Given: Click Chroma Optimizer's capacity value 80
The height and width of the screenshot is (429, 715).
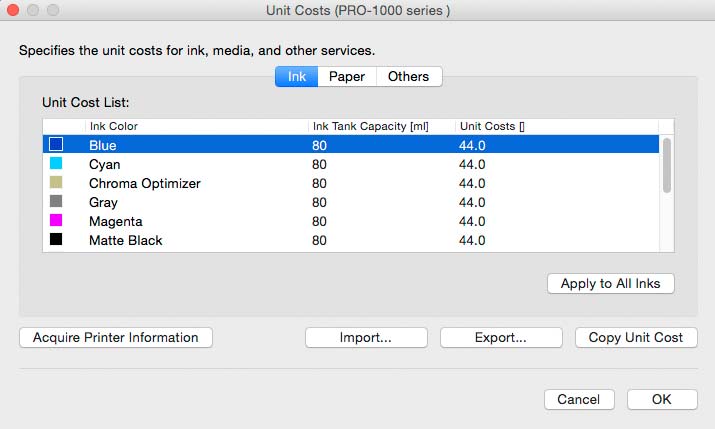Looking at the screenshot, I should (319, 183).
